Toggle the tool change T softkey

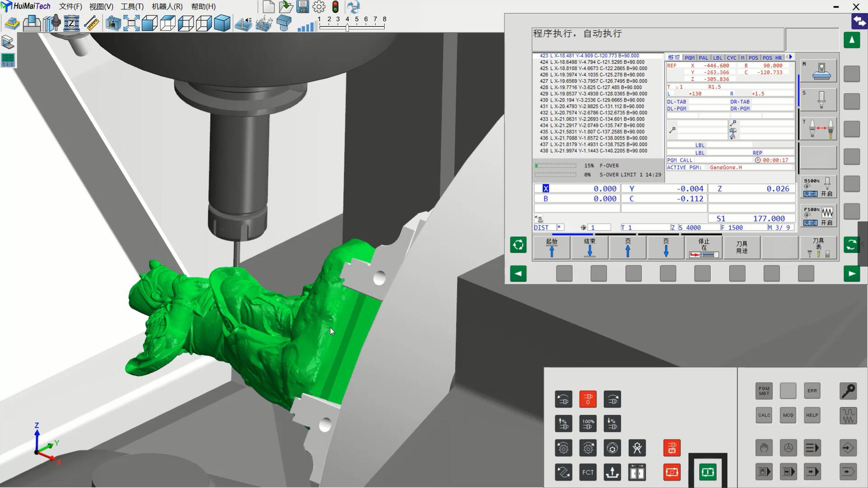coord(818,129)
